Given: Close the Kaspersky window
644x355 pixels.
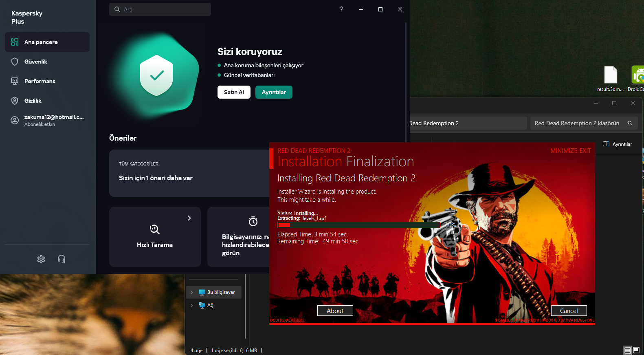Looking at the screenshot, I should [400, 9].
